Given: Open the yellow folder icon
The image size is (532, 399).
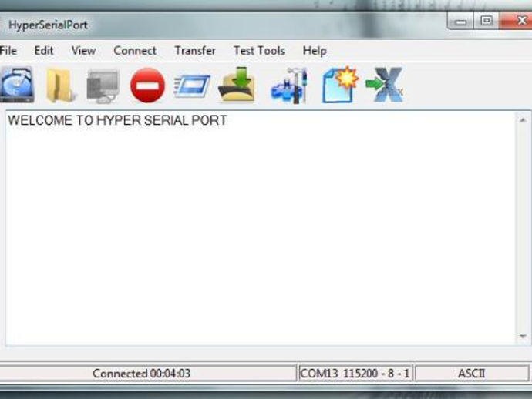Looking at the screenshot, I should pos(60,85).
